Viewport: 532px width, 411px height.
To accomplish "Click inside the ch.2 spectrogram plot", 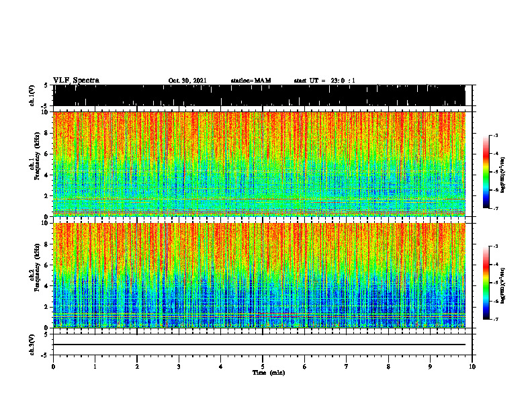I will point(259,275).
